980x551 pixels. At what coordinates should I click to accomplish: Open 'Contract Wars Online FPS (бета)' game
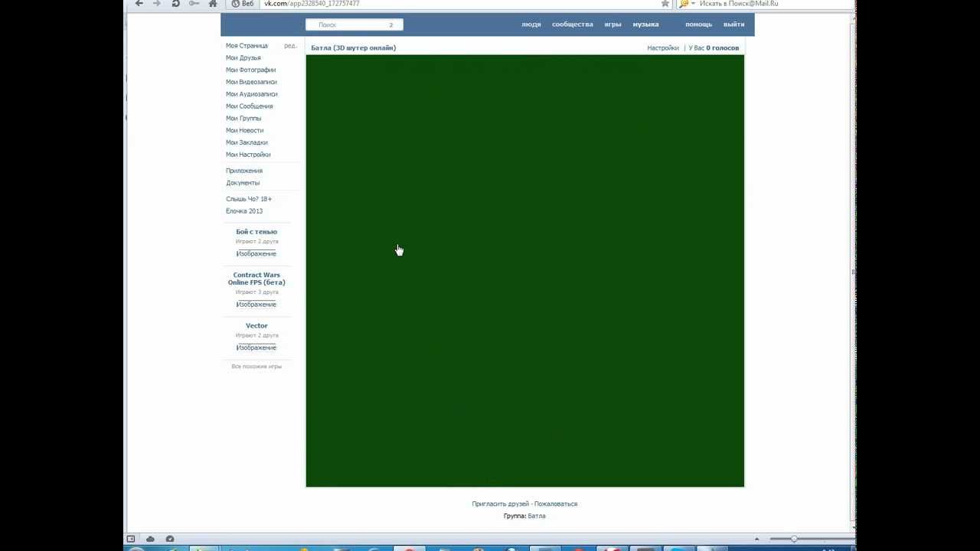pyautogui.click(x=256, y=279)
